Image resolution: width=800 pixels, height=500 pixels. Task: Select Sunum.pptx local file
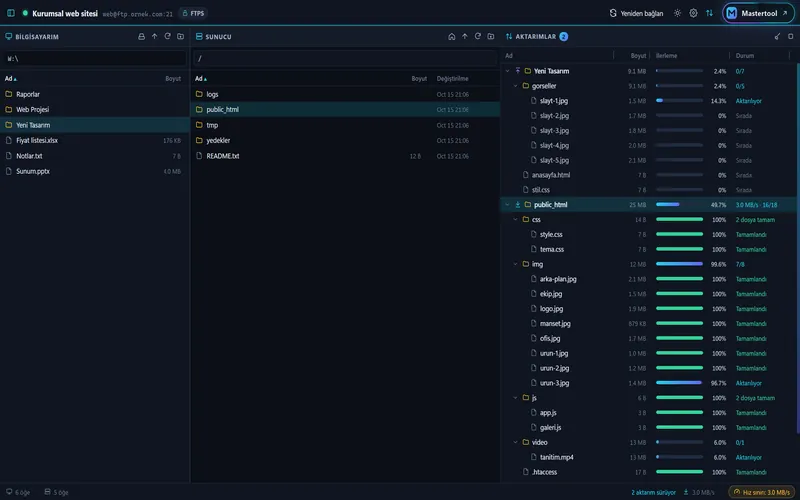click(95, 171)
